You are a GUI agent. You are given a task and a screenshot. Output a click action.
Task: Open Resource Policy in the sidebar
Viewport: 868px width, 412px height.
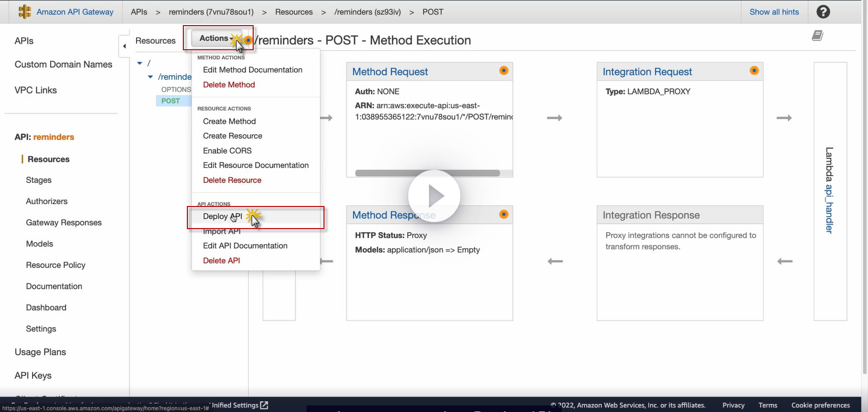click(56, 265)
